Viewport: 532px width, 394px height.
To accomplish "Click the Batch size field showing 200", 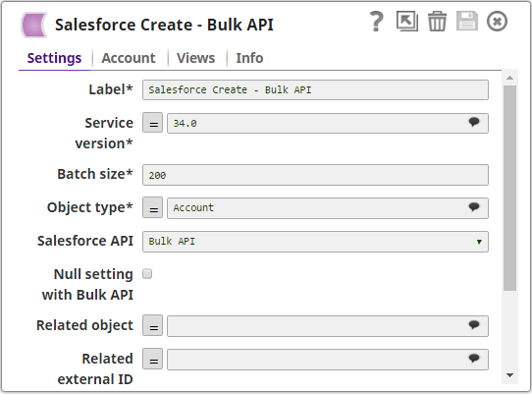I will tap(315, 175).
